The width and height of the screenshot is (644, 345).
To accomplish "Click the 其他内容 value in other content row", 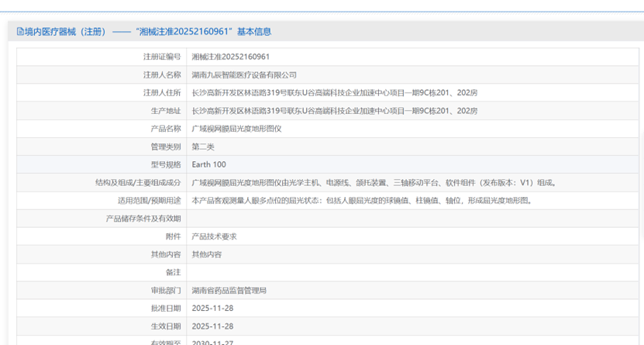I will click(x=207, y=254).
